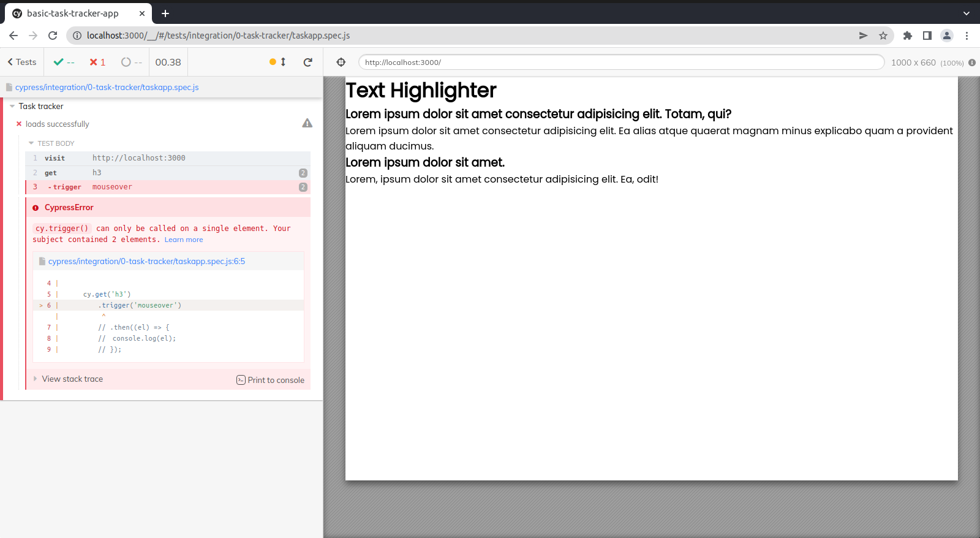Reload the browser page
This screenshot has width=980, height=538.
[53, 36]
